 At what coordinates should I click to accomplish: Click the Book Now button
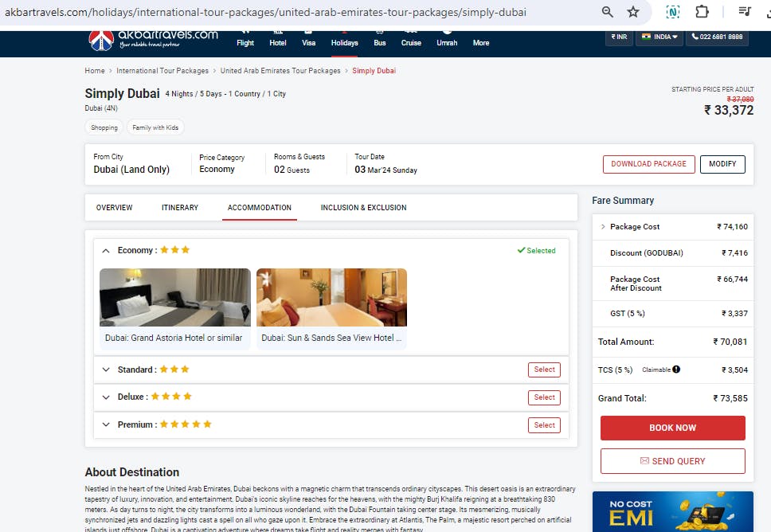click(673, 428)
